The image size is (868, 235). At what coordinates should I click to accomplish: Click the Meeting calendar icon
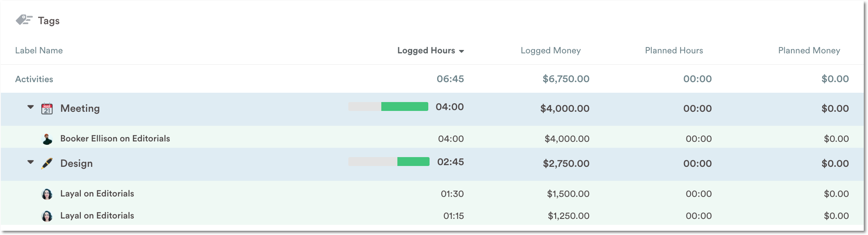(x=47, y=109)
